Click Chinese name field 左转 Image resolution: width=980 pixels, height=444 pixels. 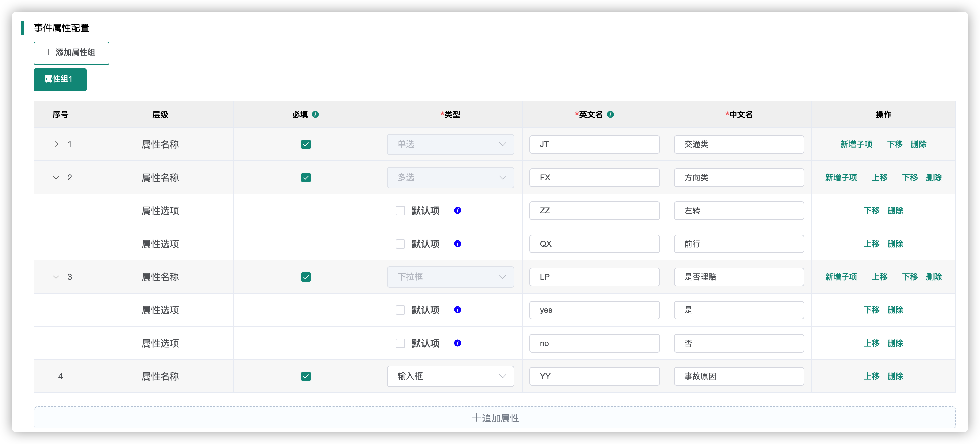point(739,210)
